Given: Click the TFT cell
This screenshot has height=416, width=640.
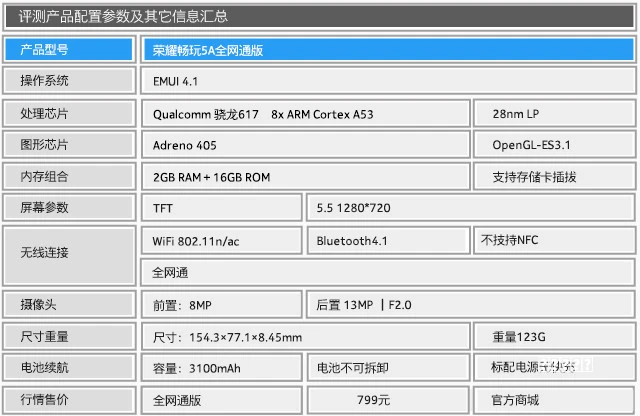Looking at the screenshot, I should [222, 208].
